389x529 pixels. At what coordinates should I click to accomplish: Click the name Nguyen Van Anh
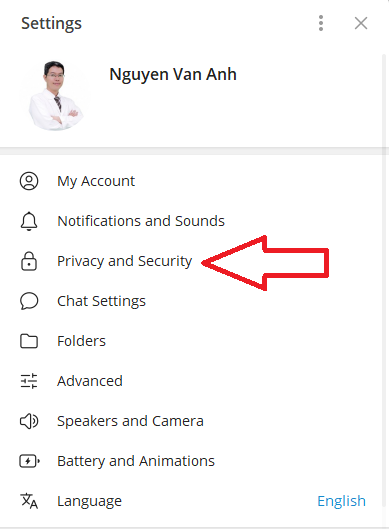(173, 75)
